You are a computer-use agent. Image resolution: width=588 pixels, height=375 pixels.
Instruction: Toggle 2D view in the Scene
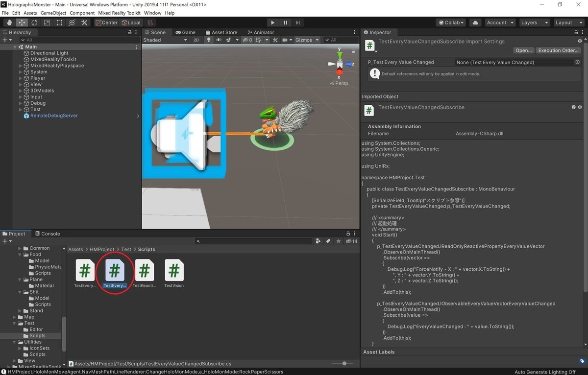[x=196, y=40]
